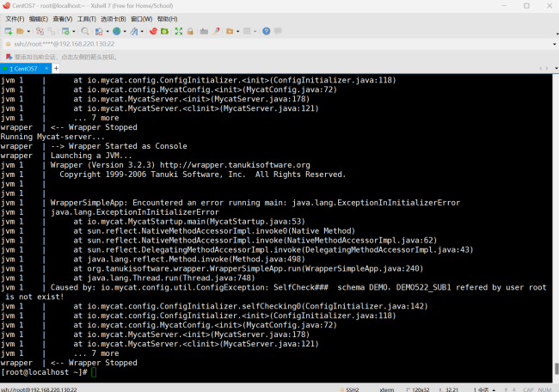Click the keyboard Key Mapping icon

pyautogui.click(x=204, y=31)
